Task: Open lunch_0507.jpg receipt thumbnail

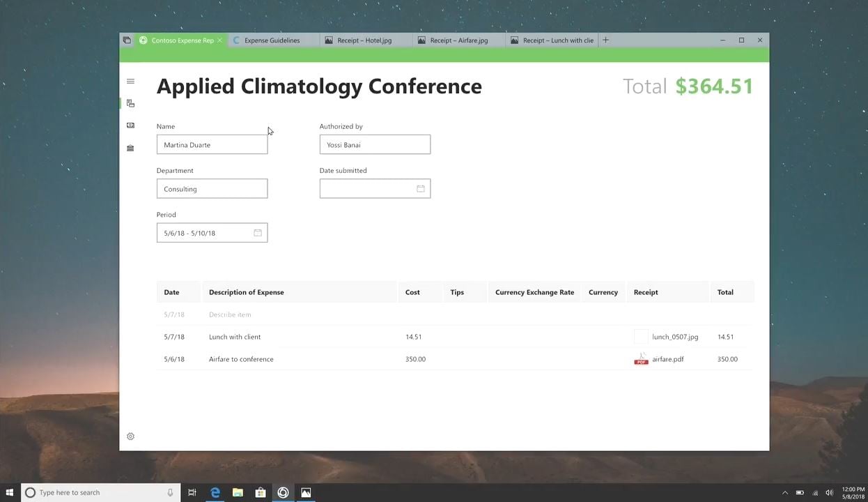Action: [x=641, y=337]
